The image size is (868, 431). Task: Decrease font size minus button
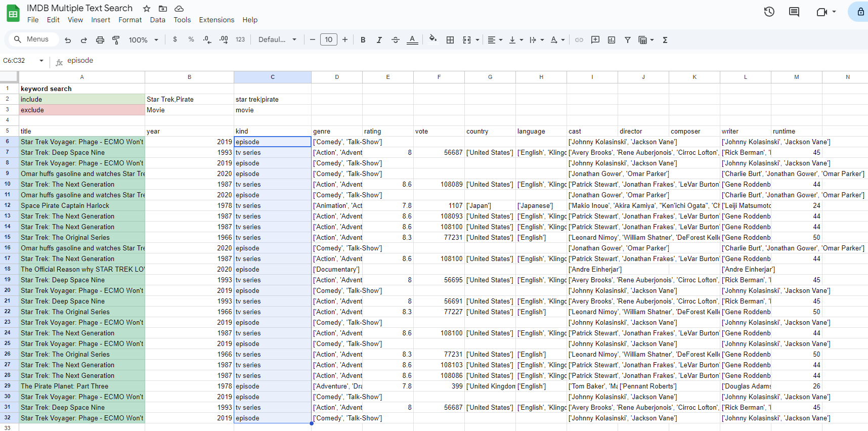[312, 39]
